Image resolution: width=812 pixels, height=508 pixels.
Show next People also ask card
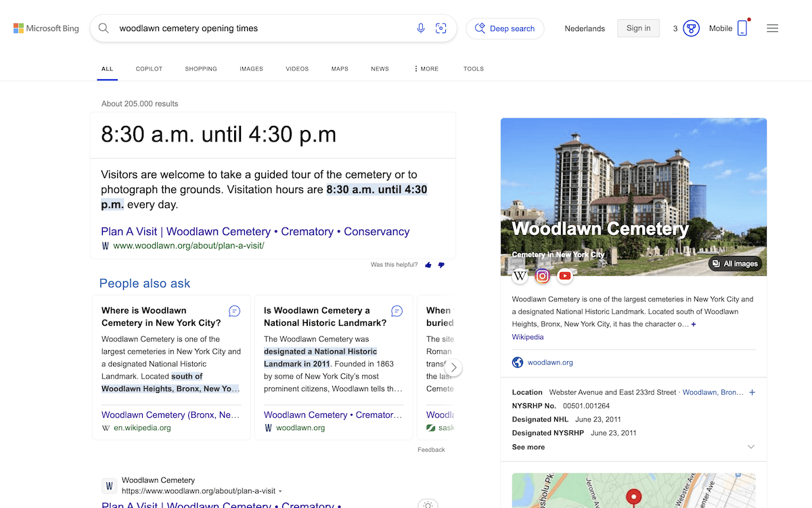click(453, 367)
